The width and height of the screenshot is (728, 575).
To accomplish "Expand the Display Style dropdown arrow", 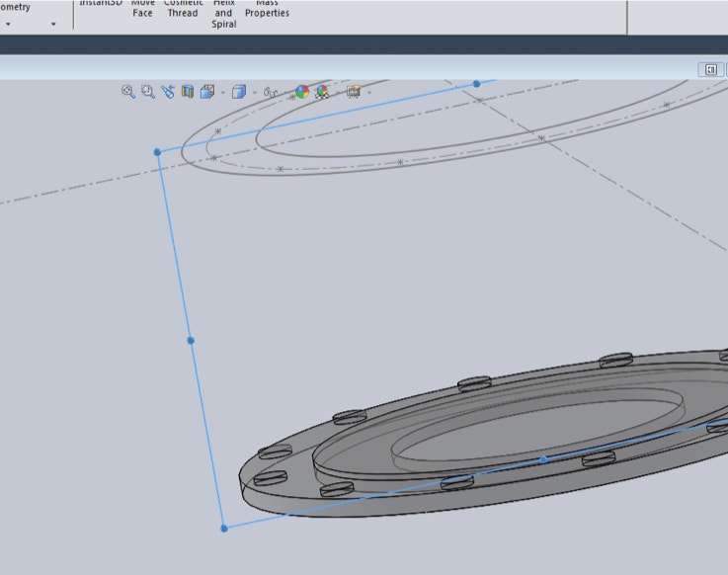I will click(x=255, y=93).
